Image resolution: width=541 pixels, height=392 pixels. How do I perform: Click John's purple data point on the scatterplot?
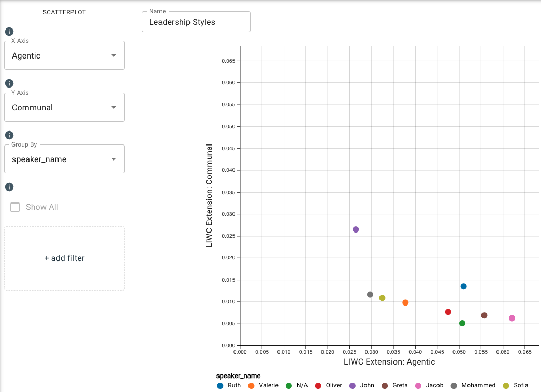(356, 228)
